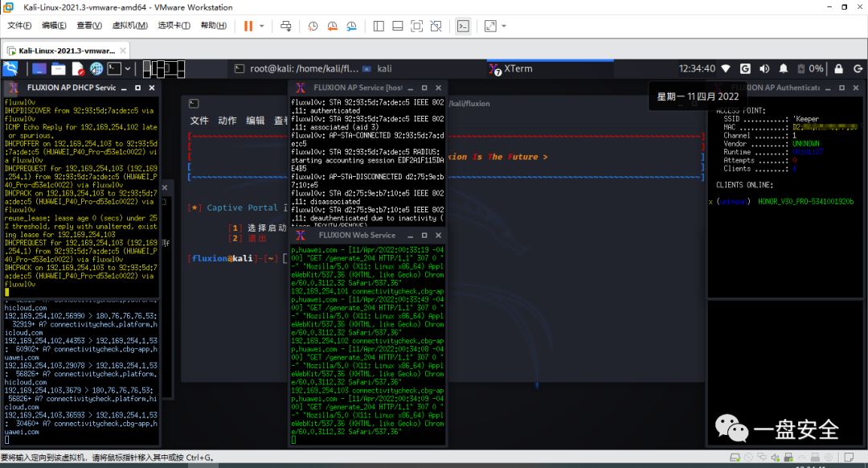
Task: Click the '选择启动' option text
Action: [x=267, y=228]
